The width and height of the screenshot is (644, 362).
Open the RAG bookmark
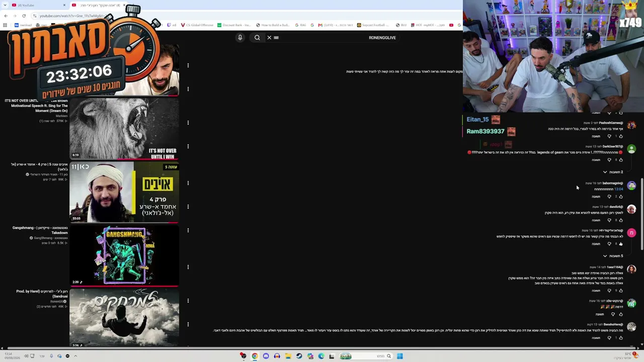[300, 25]
